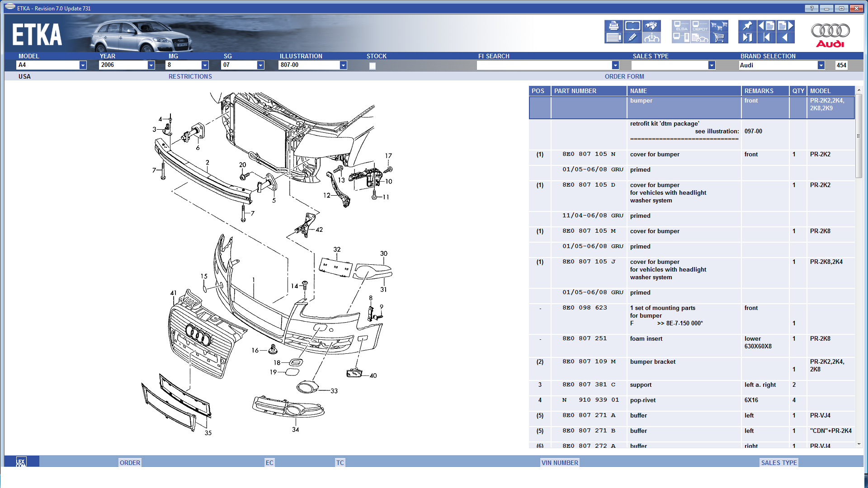The width and height of the screenshot is (868, 488).
Task: Click the parts list scroll up arrow
Action: pyautogui.click(x=859, y=89)
